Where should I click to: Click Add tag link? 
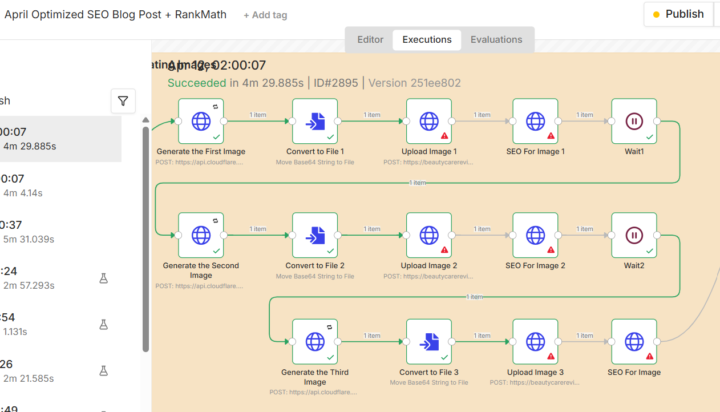click(265, 15)
